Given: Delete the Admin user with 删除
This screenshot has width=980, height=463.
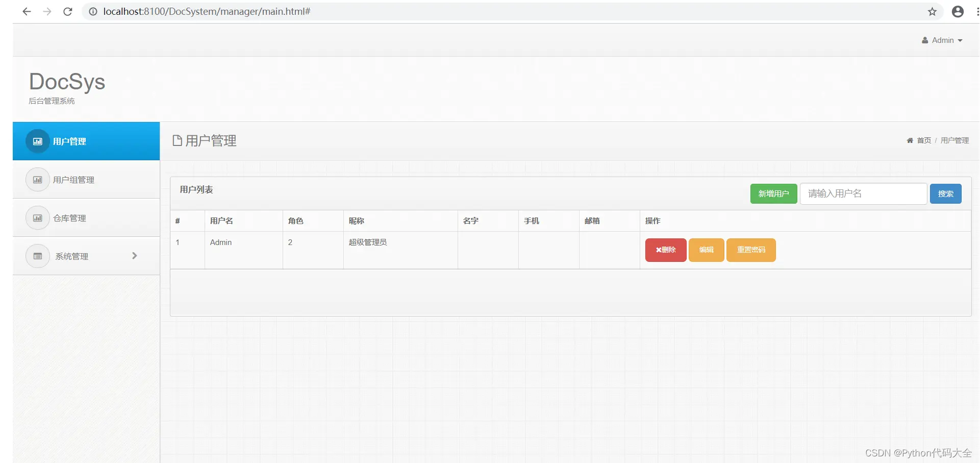Looking at the screenshot, I should pyautogui.click(x=666, y=250).
